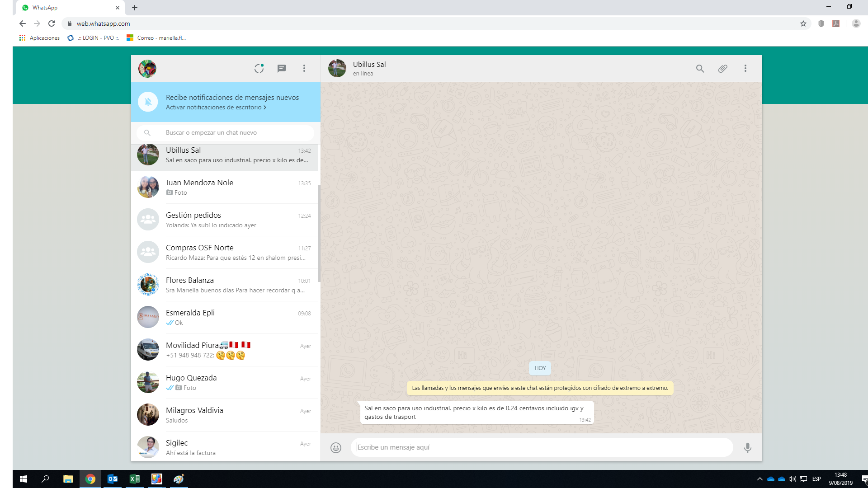View Ubillus Sal contact header info

369,68
